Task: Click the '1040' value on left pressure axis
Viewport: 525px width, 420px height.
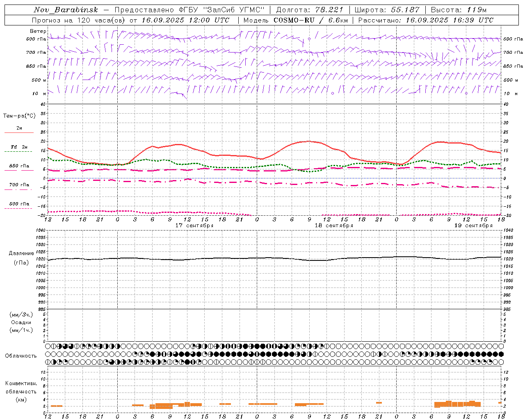Action: pyautogui.click(x=41, y=231)
